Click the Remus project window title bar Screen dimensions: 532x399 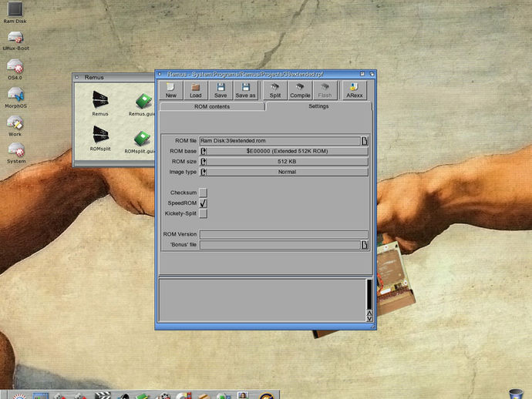pos(260,74)
